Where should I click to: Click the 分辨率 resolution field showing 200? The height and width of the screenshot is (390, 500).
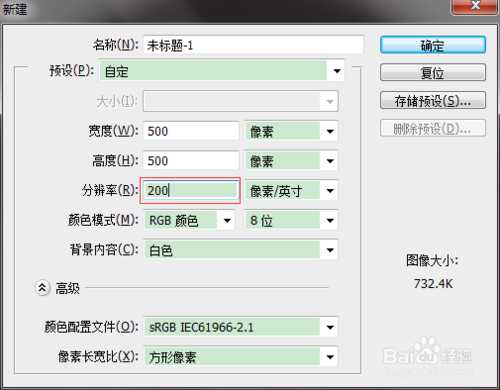[x=190, y=190]
